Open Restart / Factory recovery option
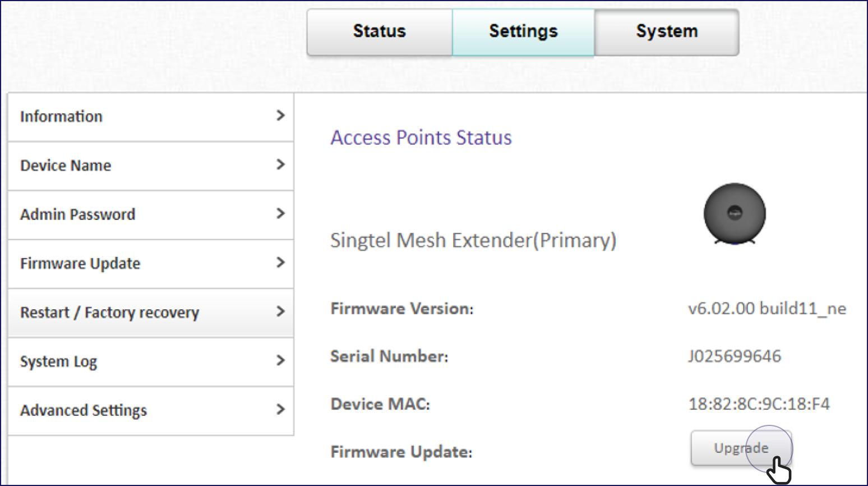This screenshot has width=868, height=486. pyautogui.click(x=151, y=313)
